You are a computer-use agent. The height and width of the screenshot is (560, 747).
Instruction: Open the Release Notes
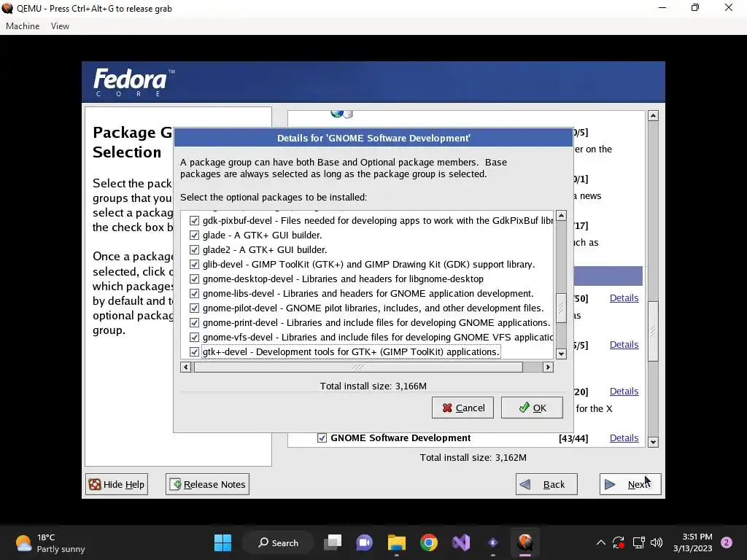(x=207, y=484)
